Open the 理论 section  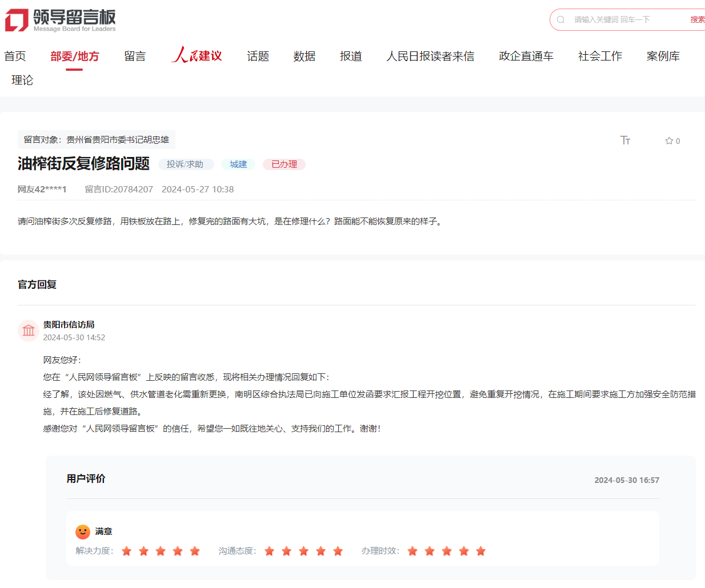[22, 80]
